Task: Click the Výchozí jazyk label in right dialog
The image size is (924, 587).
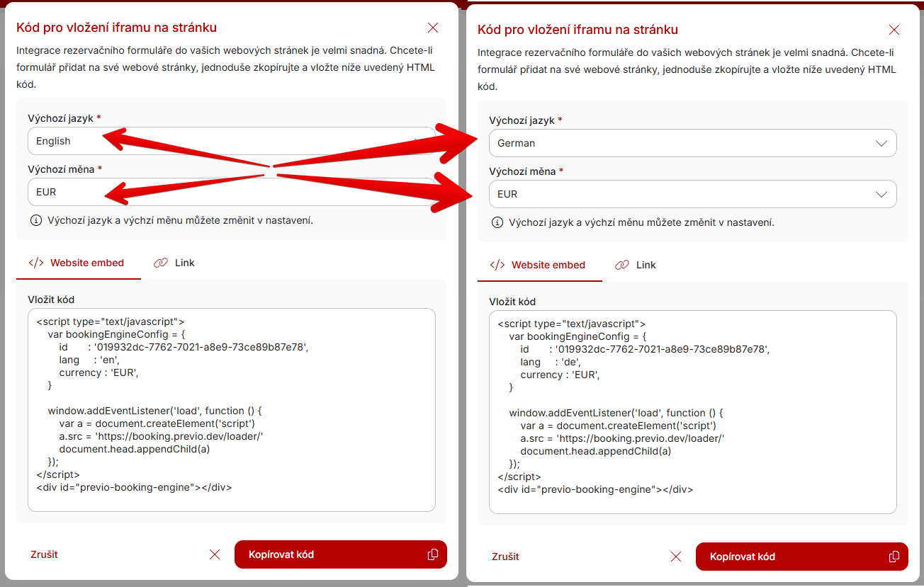Action: (526, 120)
